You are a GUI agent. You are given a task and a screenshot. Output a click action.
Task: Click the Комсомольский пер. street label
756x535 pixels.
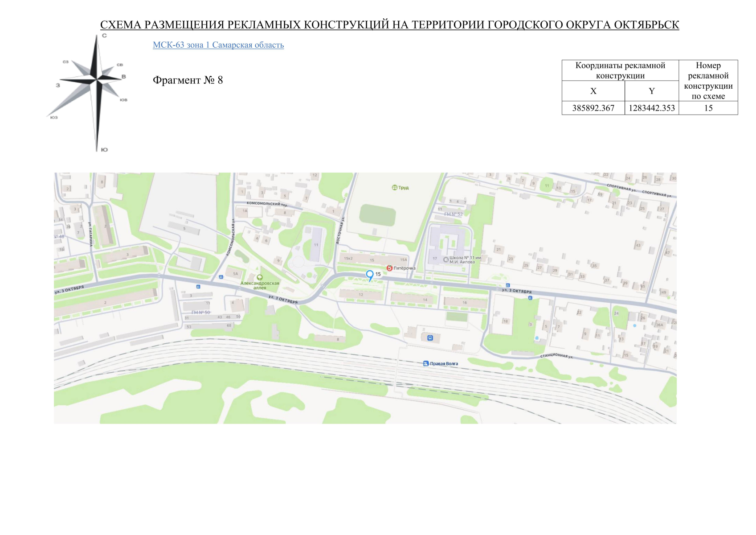268,204
